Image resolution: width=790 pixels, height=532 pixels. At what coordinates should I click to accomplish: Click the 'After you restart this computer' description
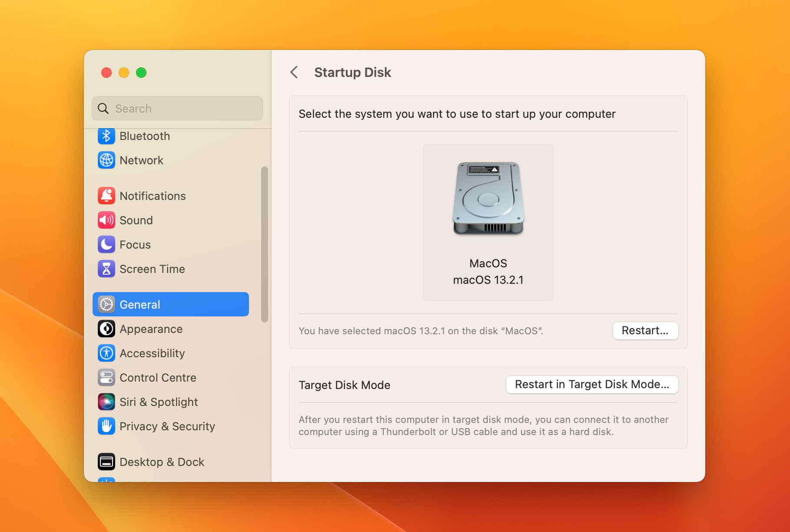tap(484, 426)
